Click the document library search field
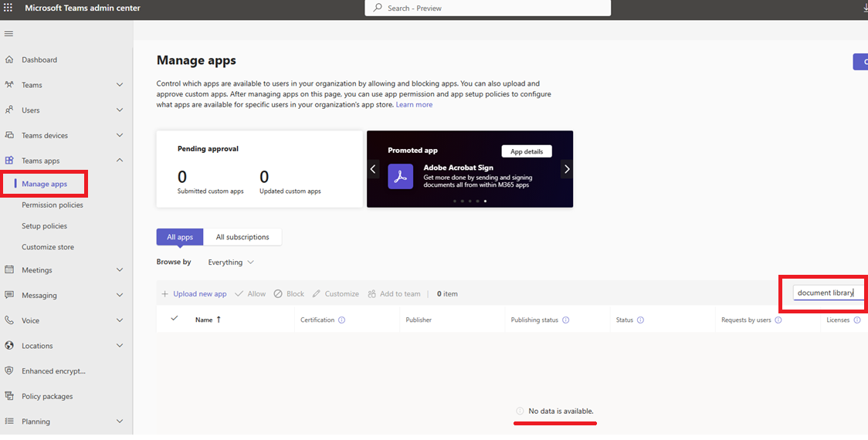The width and height of the screenshot is (868, 440). coord(829,293)
